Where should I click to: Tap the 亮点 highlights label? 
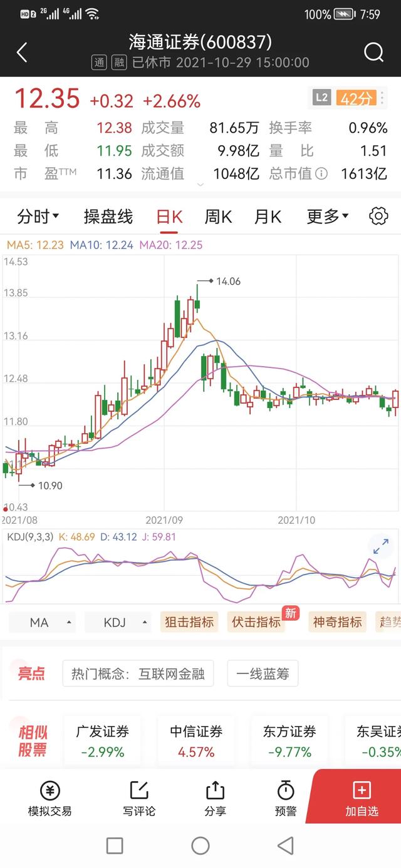(31, 673)
